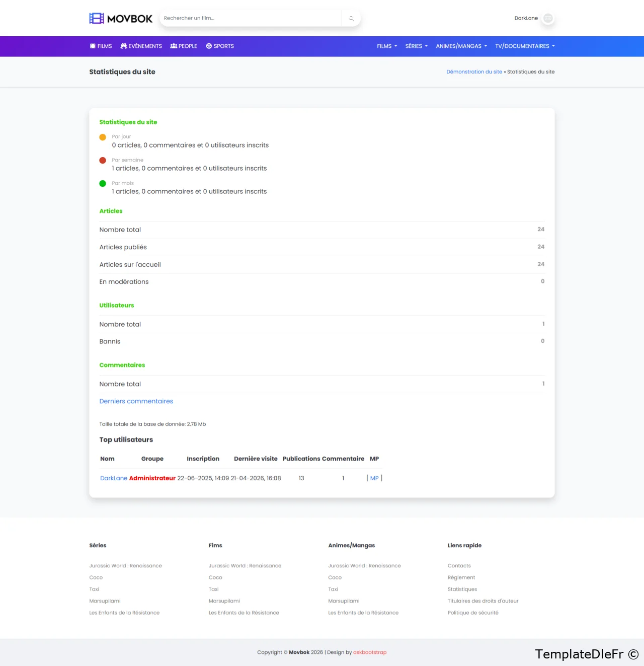
Task: Expand the Films dropdown menu
Action: pyautogui.click(x=387, y=46)
